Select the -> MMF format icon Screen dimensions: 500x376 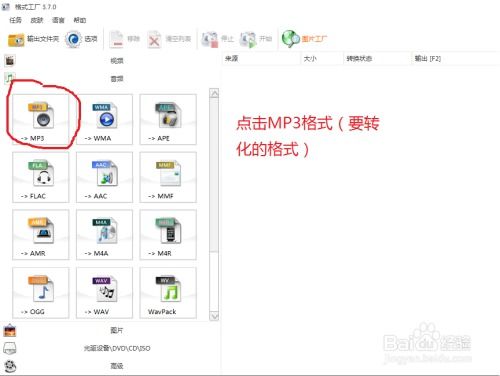(168, 177)
